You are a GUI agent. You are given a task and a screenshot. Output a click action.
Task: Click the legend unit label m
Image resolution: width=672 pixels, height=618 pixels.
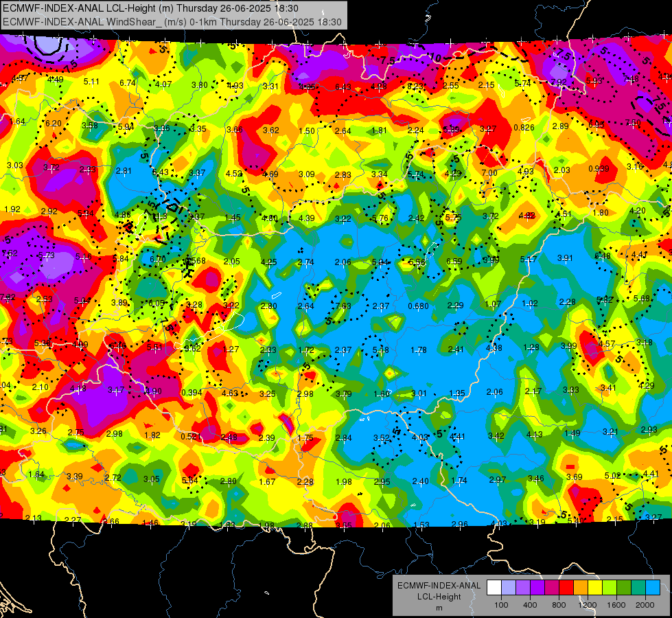coord(439,608)
